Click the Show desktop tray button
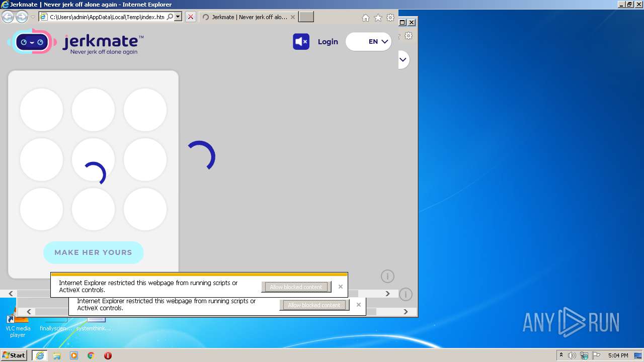 [638, 355]
